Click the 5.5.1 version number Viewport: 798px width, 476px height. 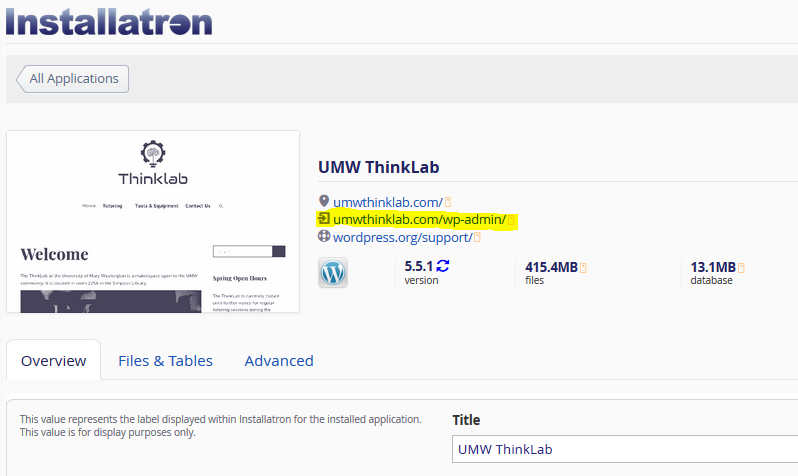[418, 266]
